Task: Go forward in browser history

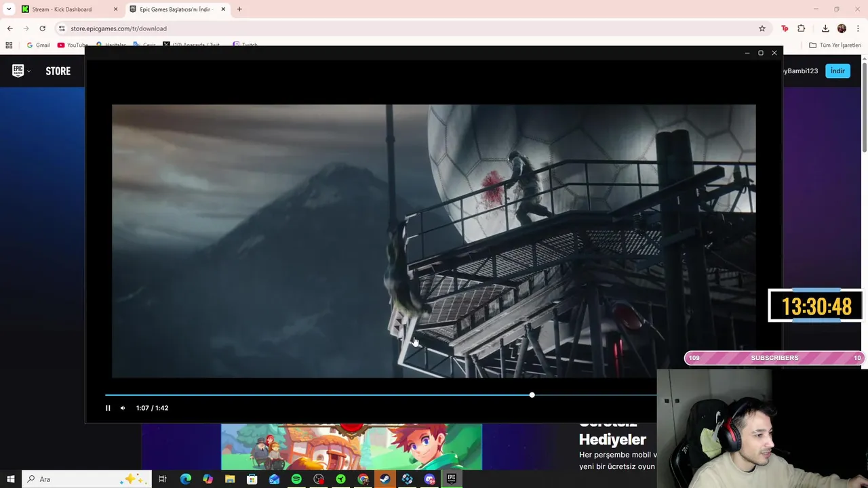Action: click(x=26, y=28)
